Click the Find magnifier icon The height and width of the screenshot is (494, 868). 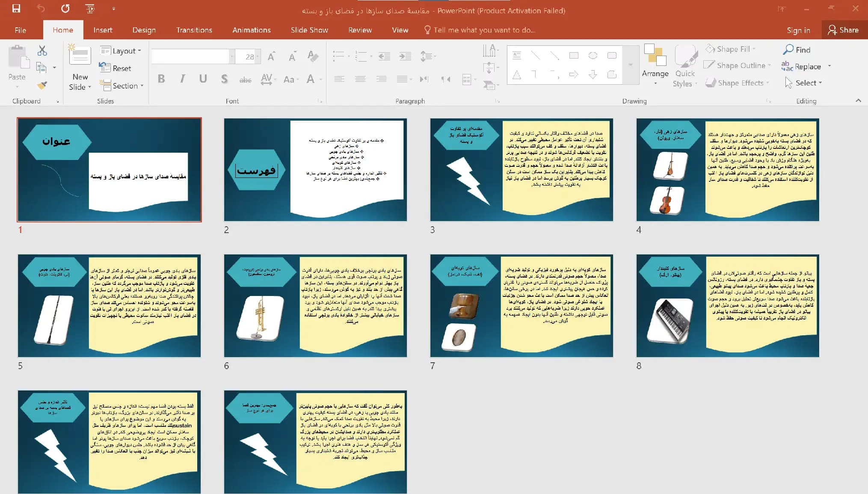click(x=788, y=50)
